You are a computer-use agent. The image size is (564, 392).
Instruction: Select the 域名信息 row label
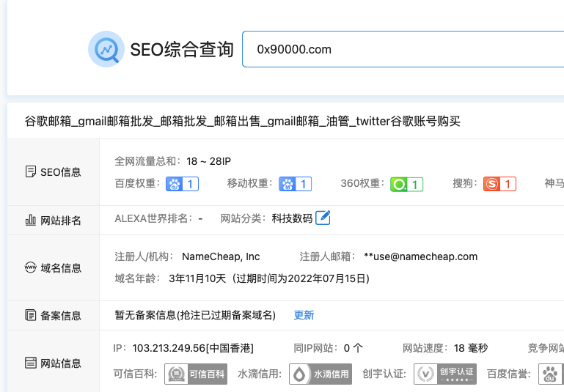61,268
